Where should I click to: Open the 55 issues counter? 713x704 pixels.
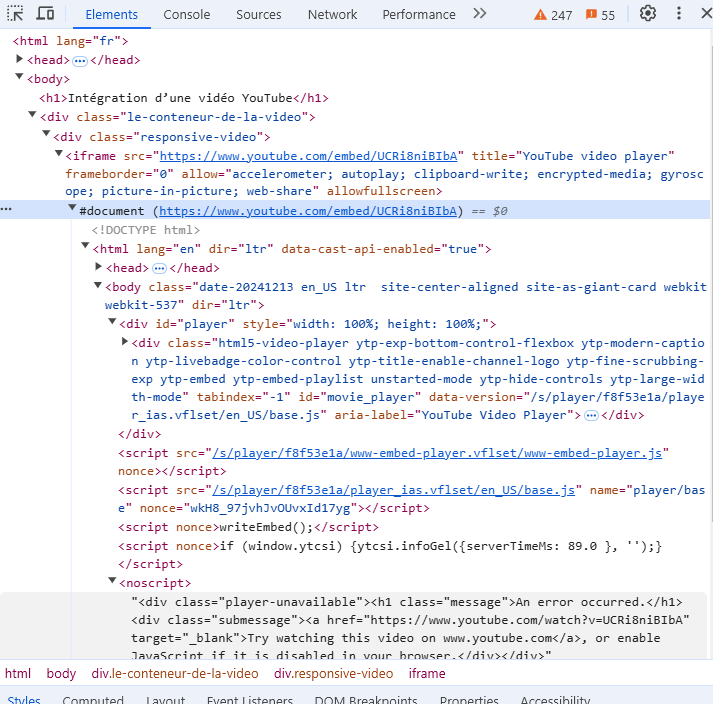[x=600, y=15]
